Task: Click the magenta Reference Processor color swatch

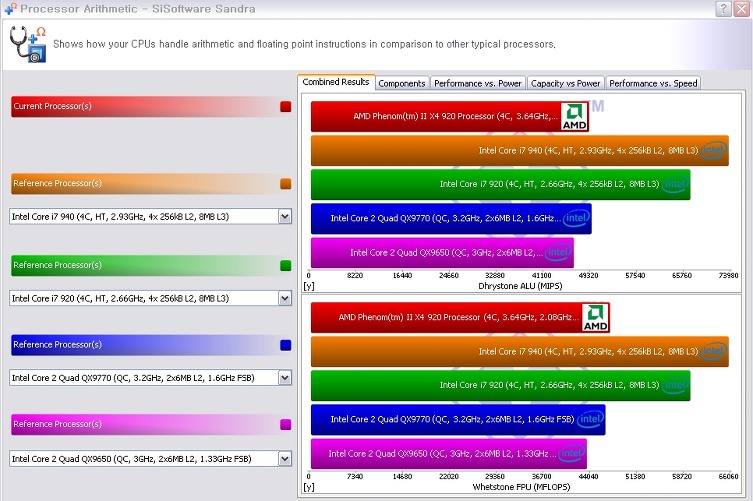Action: 286,424
